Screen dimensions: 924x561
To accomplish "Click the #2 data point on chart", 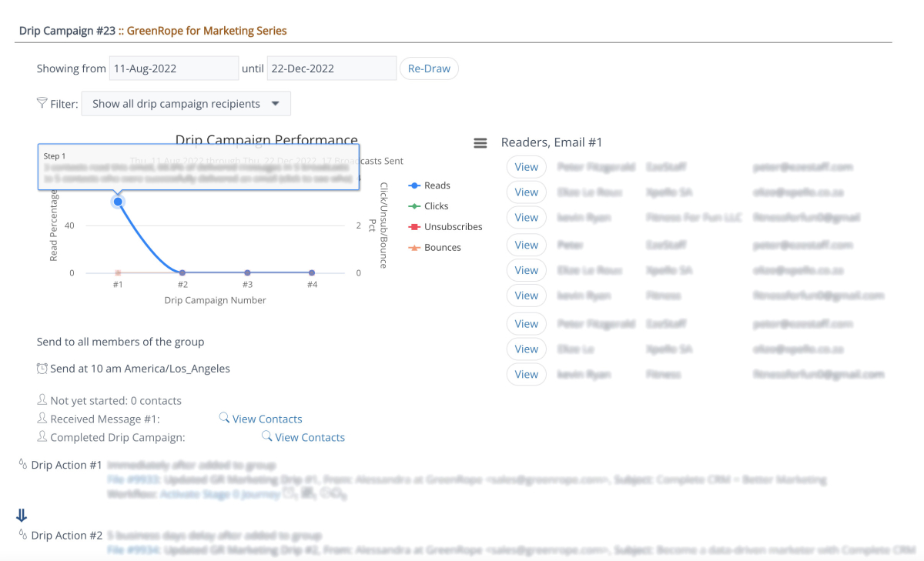I will [182, 272].
